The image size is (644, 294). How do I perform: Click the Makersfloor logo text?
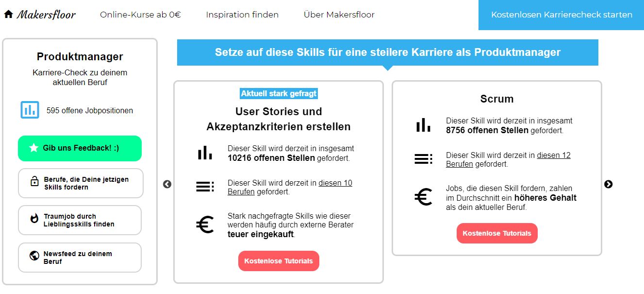pyautogui.click(x=46, y=15)
